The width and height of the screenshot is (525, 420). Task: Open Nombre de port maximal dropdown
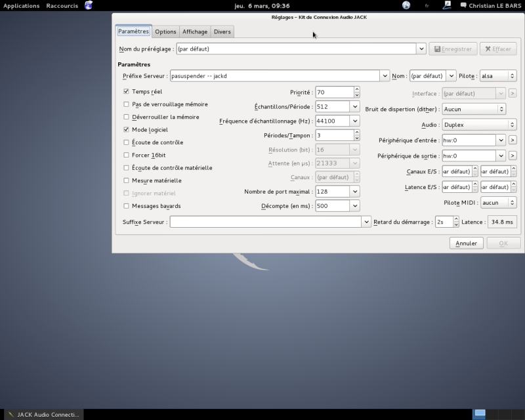point(355,192)
